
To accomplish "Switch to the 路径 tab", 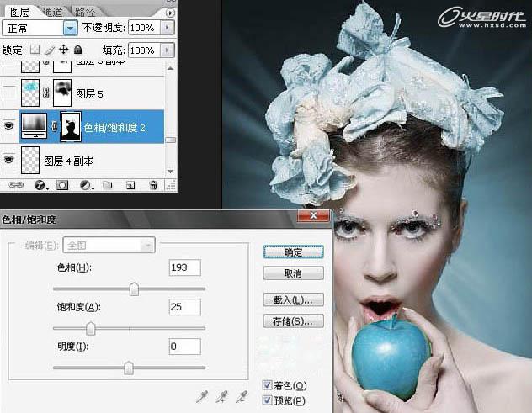I will point(85,13).
